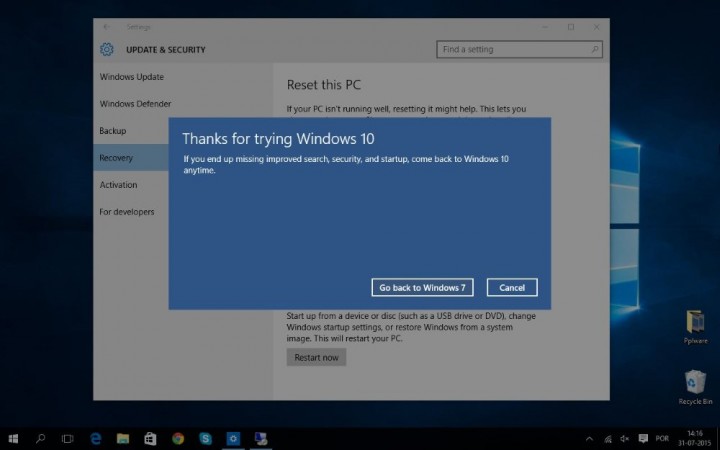The image size is (720, 450).
Task: Click the Update & Security gear icon
Action: point(107,49)
